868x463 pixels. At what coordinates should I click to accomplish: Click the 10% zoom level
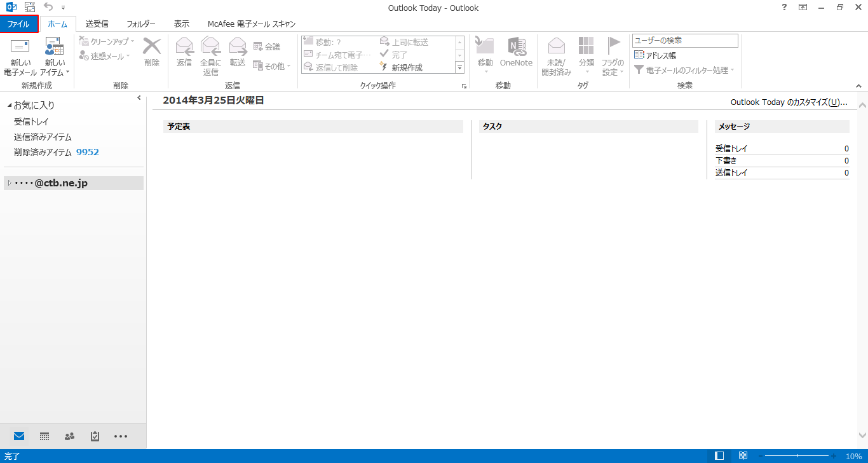853,457
